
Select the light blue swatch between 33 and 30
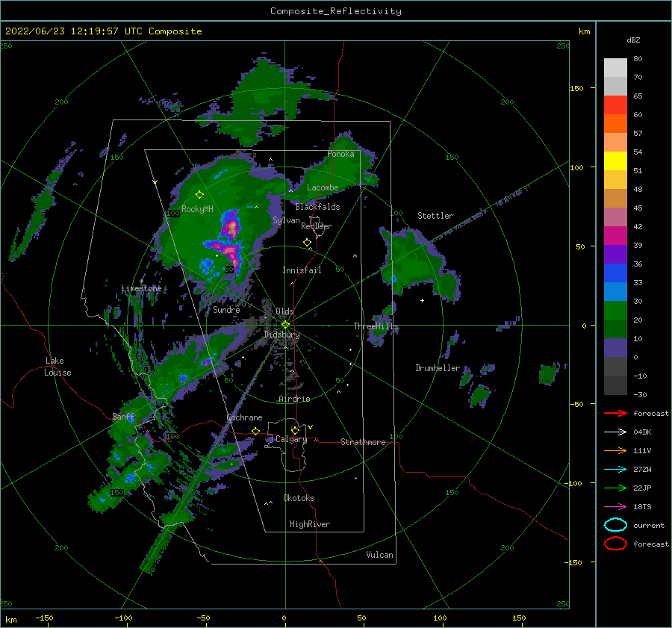pos(615,291)
